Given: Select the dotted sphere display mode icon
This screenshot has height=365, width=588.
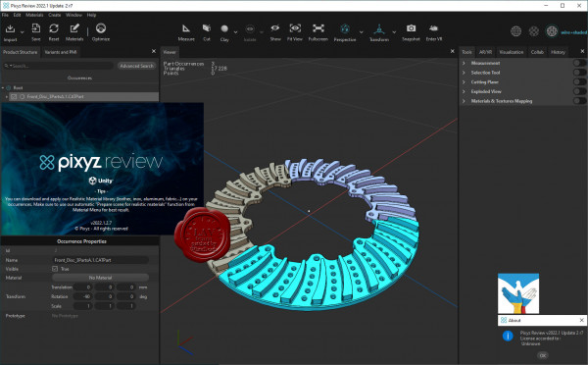Looking at the screenshot, I should [534, 31].
